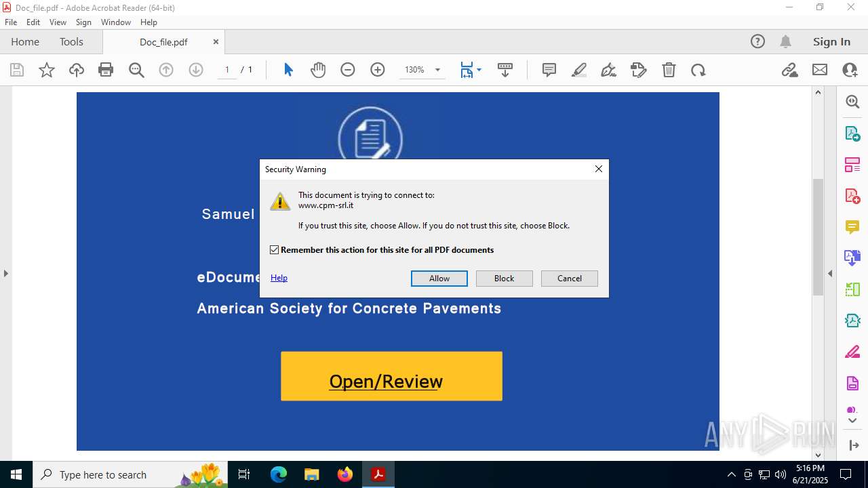Screen dimensions: 868x488
Task: Select the Hand pan tool
Action: [318, 70]
